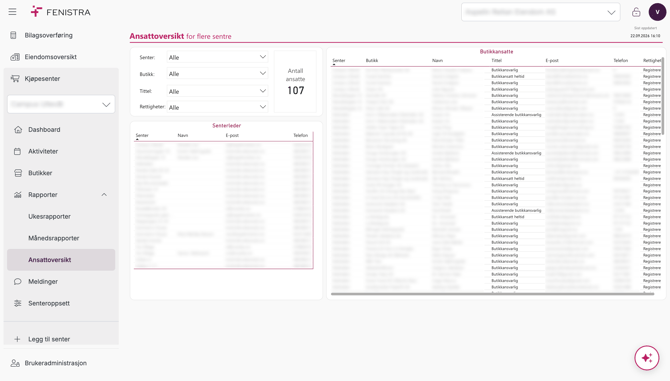
Task: Collapse the Rapporter submenu chevron
Action: (104, 195)
